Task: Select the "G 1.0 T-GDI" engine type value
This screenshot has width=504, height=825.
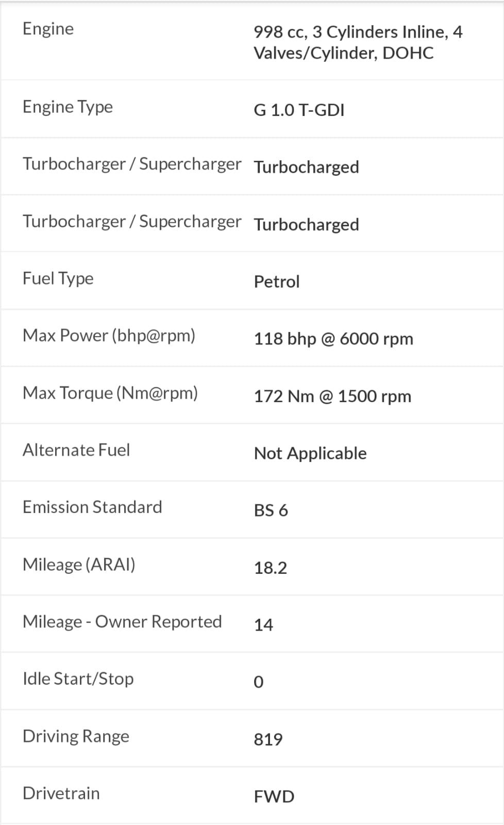Action: (299, 110)
